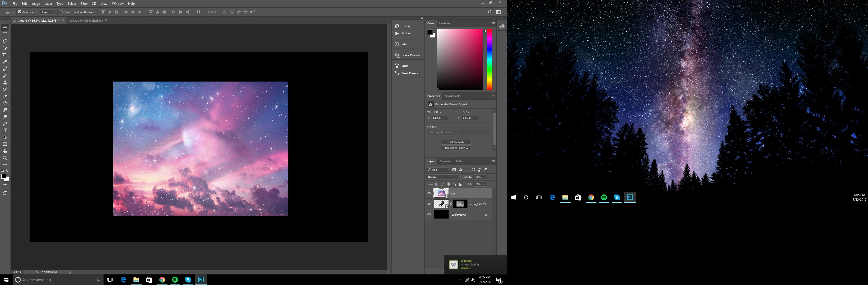The height and width of the screenshot is (285, 868).
Task: Select the Hand tool
Action: pyautogui.click(x=5, y=151)
